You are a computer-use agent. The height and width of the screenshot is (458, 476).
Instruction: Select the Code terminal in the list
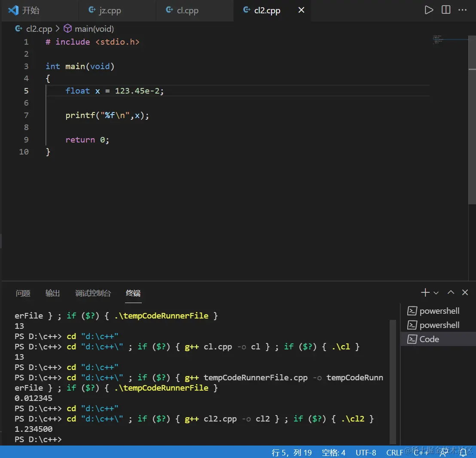click(429, 339)
